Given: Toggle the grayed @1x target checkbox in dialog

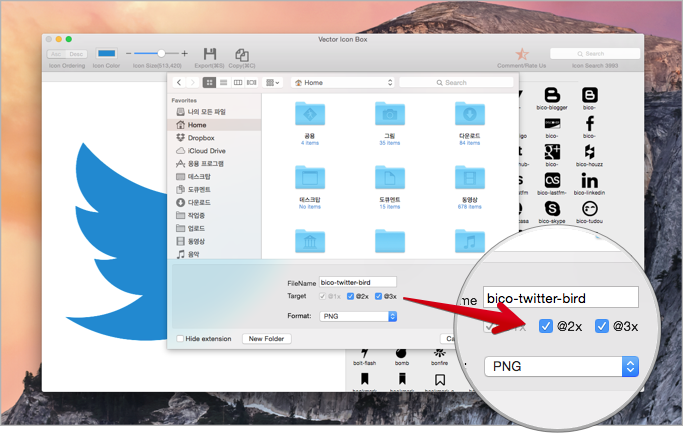Looking at the screenshot, I should [322, 296].
